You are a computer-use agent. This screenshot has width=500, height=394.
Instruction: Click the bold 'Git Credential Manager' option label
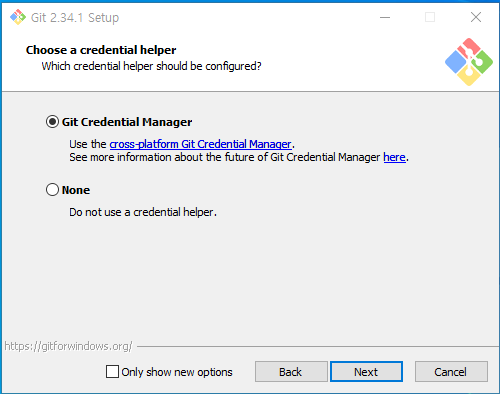pos(127,122)
